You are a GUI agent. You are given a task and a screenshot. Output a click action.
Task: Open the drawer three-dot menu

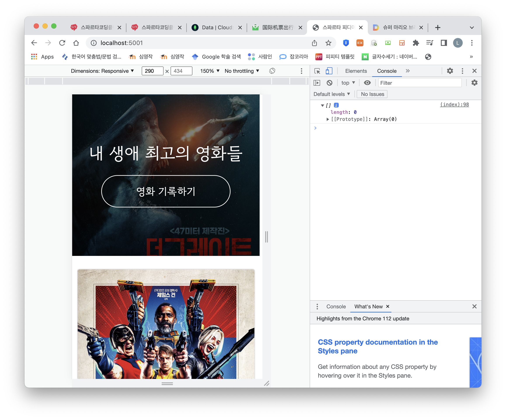click(317, 306)
